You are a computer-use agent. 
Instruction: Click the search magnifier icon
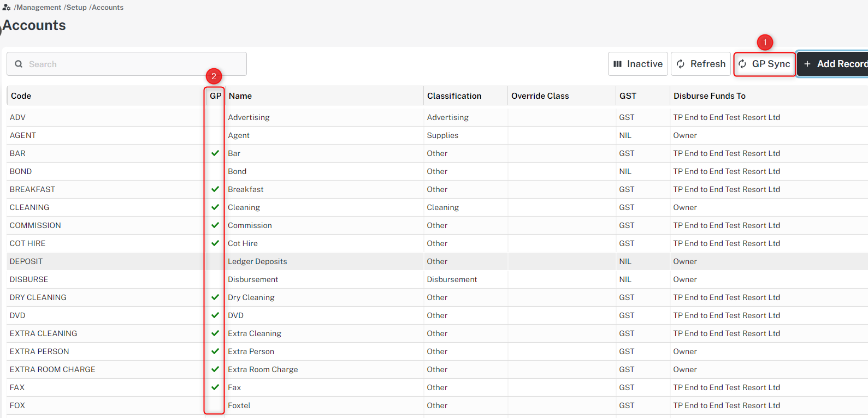[19, 64]
